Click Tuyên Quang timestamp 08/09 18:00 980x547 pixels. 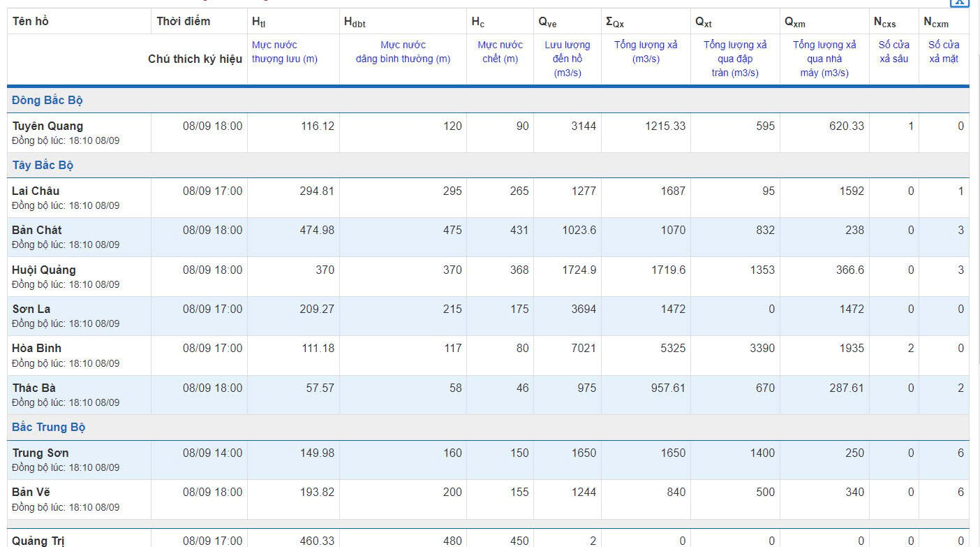[213, 126]
